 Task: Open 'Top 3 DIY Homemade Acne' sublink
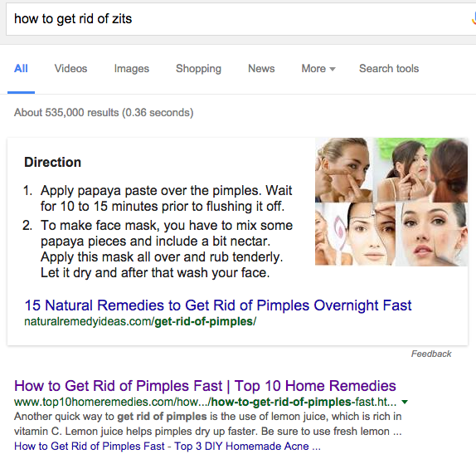[168, 447]
